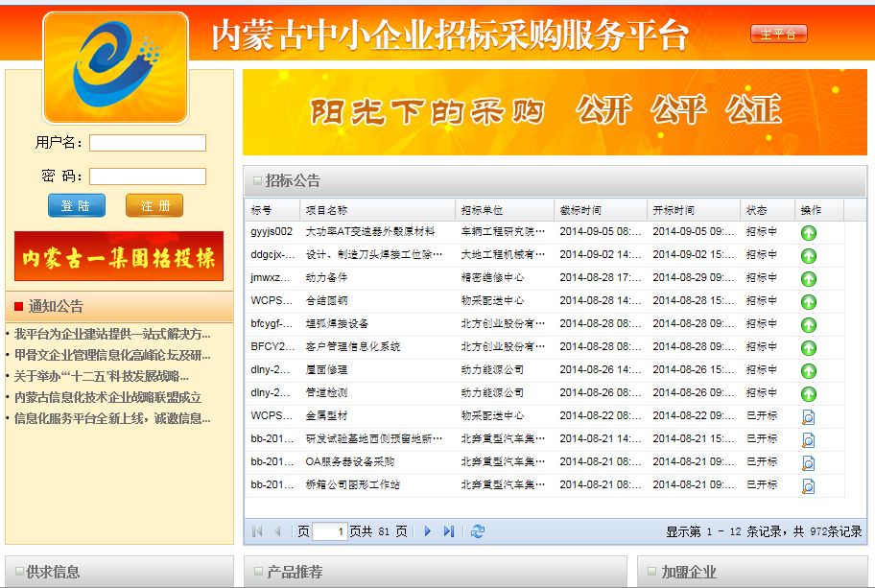Screen dimensions: 875x588
Task: Refresh the 招标公告 table
Action: pos(478,531)
